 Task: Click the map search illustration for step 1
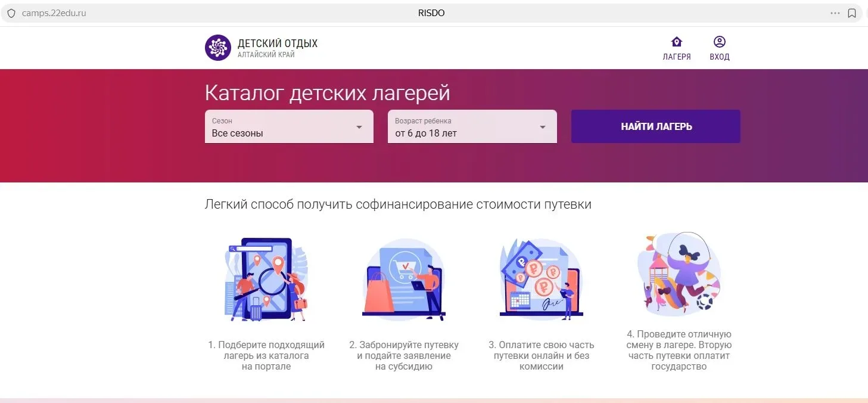266,280
